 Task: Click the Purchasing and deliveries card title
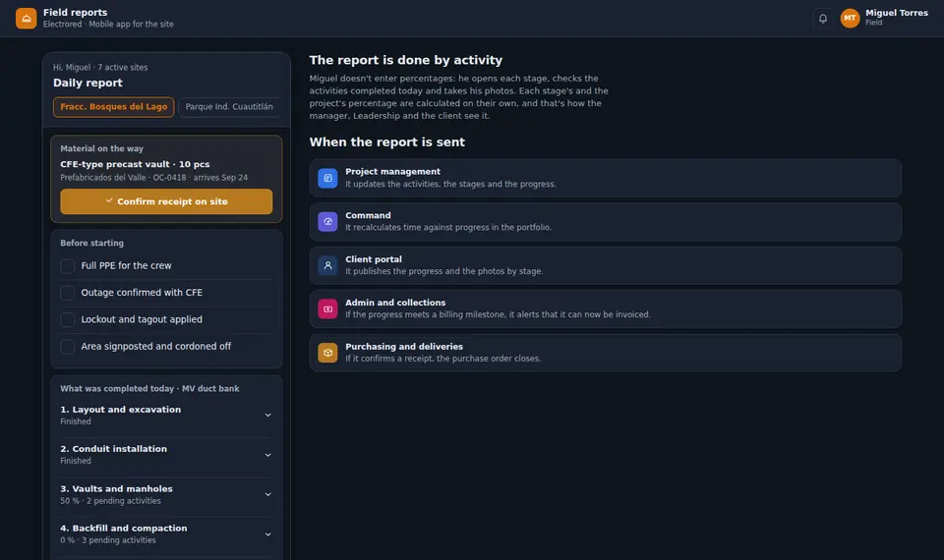(x=404, y=347)
